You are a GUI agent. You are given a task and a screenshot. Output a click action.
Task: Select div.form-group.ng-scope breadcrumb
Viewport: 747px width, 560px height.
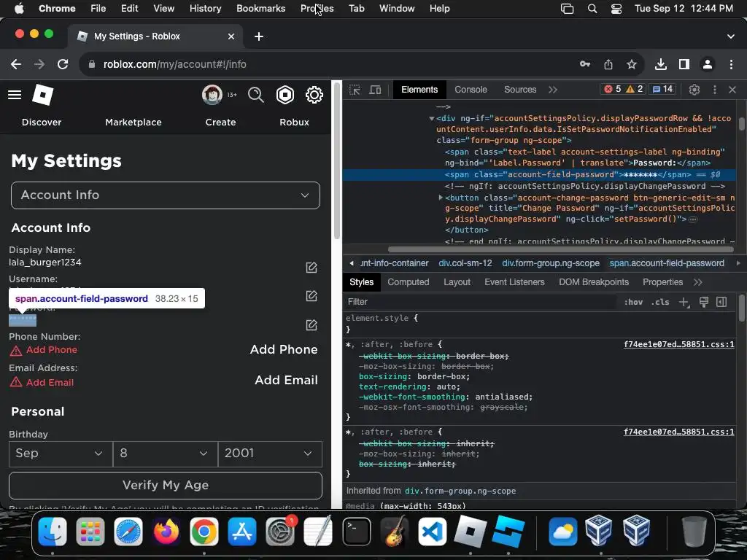[551, 262]
